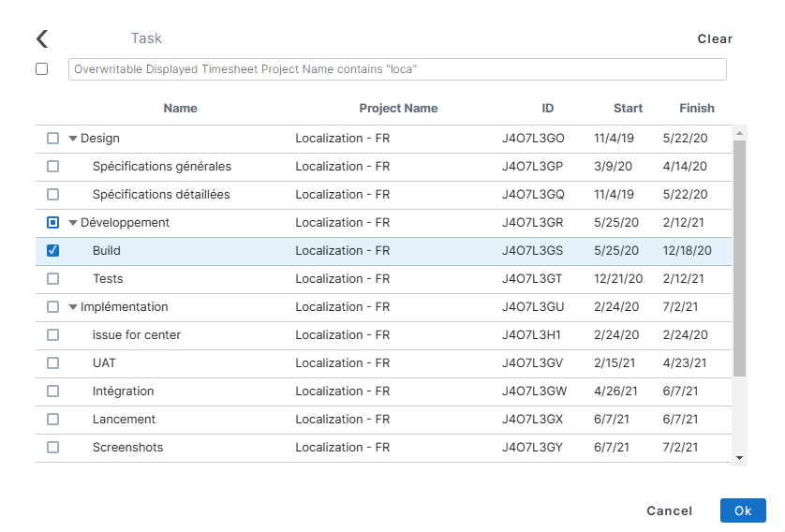
Task: Check the Spécifications générales checkbox
Action: pyautogui.click(x=52, y=167)
